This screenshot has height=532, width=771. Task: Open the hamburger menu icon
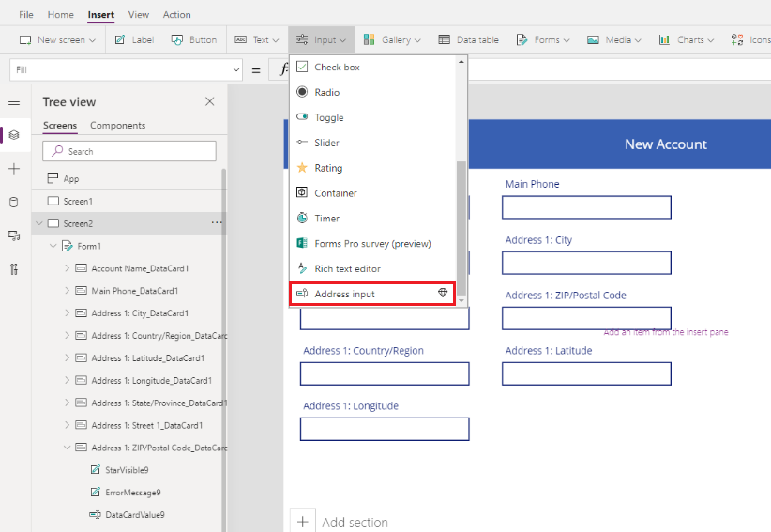pyautogui.click(x=14, y=101)
